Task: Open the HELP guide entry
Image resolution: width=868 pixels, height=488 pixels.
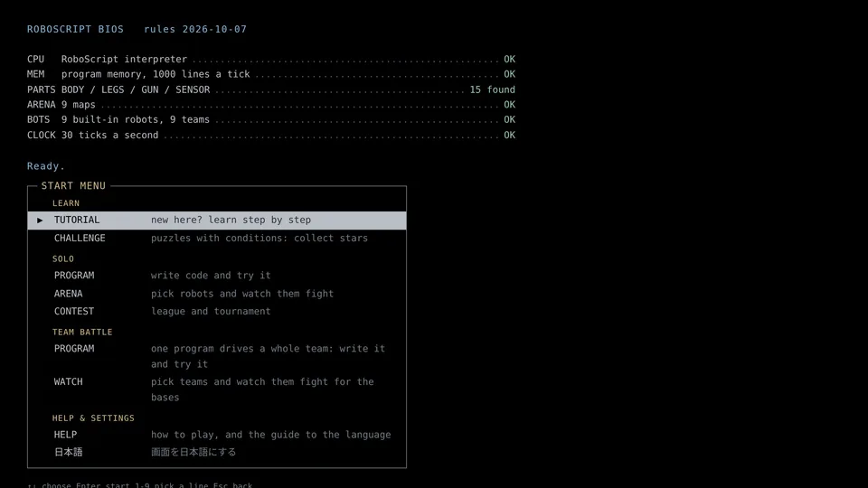Action: (x=216, y=435)
